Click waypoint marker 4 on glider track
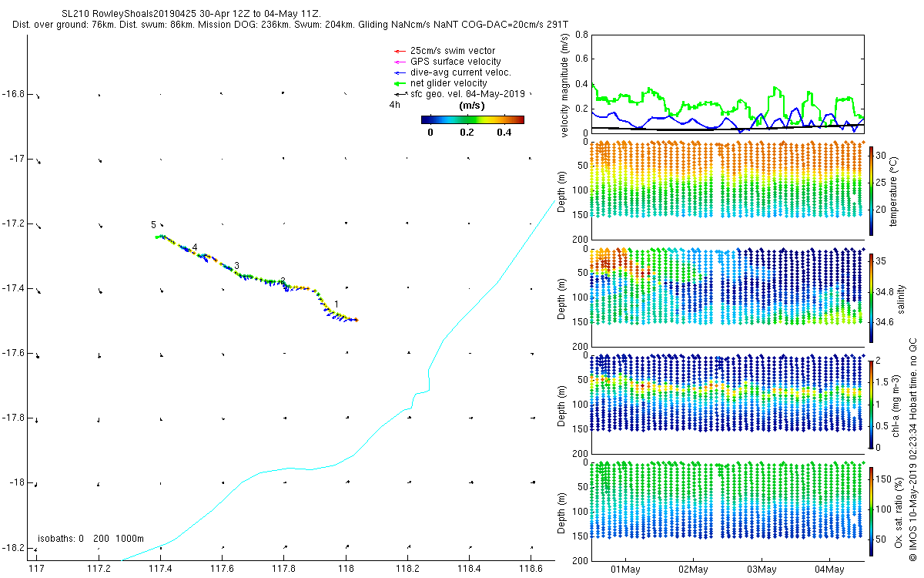Screen dimensions: 924x578 coord(195,247)
